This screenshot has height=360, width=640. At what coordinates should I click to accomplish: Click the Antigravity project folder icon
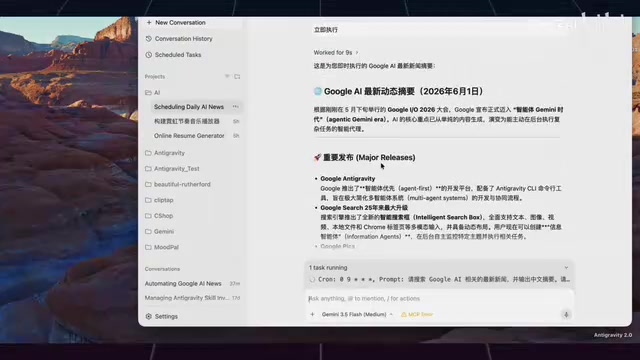(x=148, y=153)
